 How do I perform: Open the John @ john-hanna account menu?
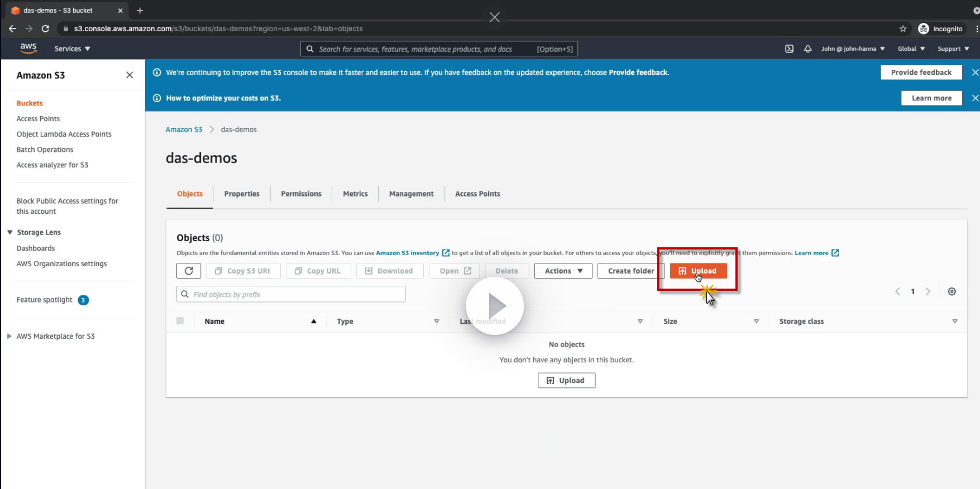tap(853, 49)
